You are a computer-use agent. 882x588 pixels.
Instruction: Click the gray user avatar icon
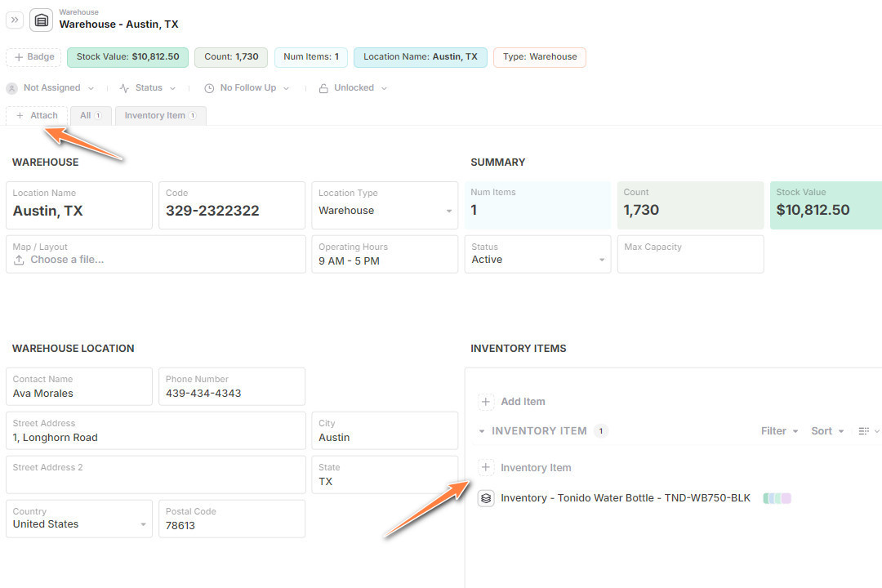coord(11,88)
